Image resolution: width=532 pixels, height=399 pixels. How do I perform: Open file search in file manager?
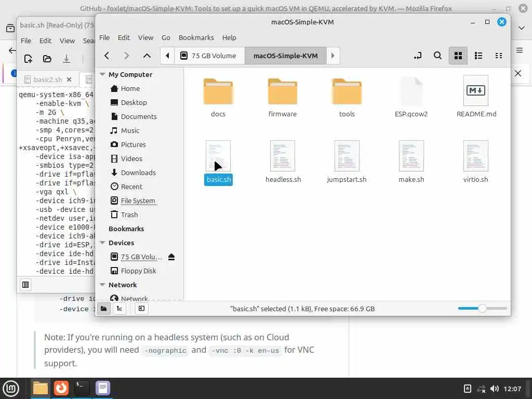tap(437, 56)
